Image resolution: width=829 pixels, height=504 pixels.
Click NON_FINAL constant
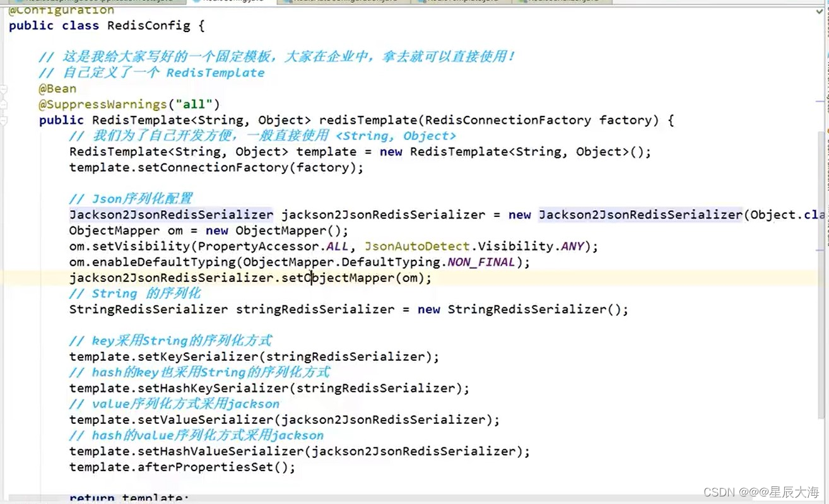click(x=481, y=262)
